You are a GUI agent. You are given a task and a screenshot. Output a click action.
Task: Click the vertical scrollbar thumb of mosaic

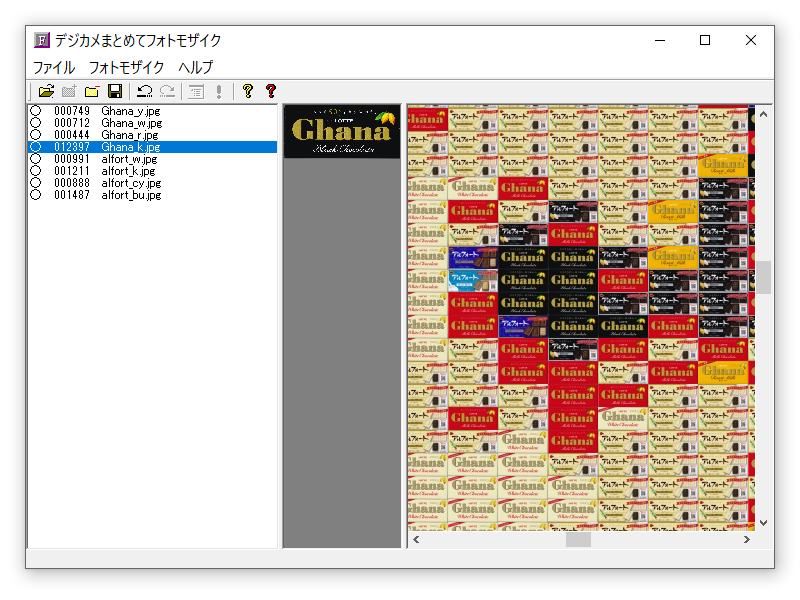coord(763,277)
